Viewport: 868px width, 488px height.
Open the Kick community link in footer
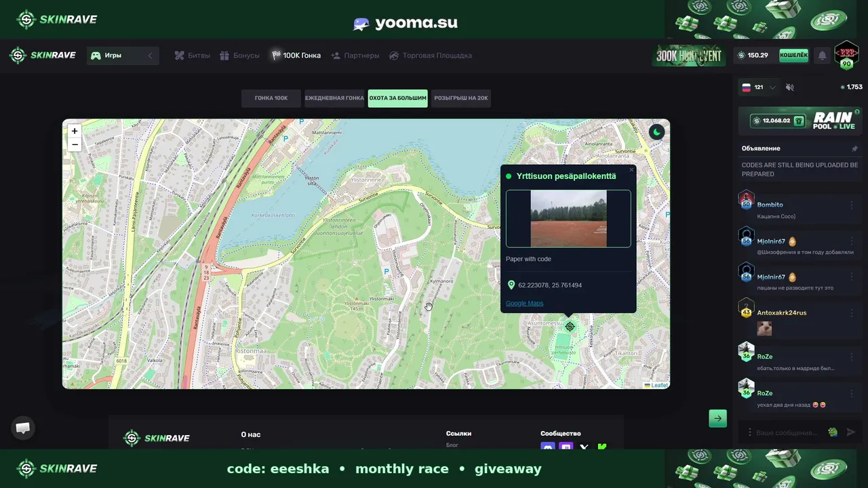click(601, 447)
